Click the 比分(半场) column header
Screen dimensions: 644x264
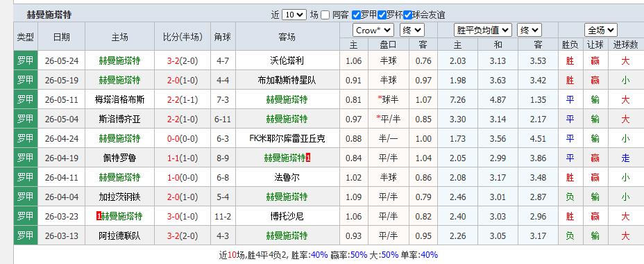[x=183, y=37]
